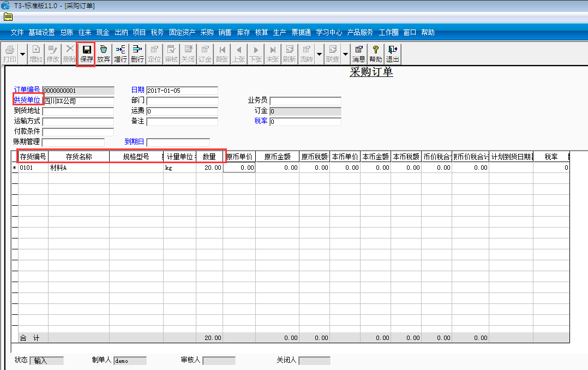Click the 保存 (Save) toolbar icon
Screen dimensions: 588x370
[86, 54]
